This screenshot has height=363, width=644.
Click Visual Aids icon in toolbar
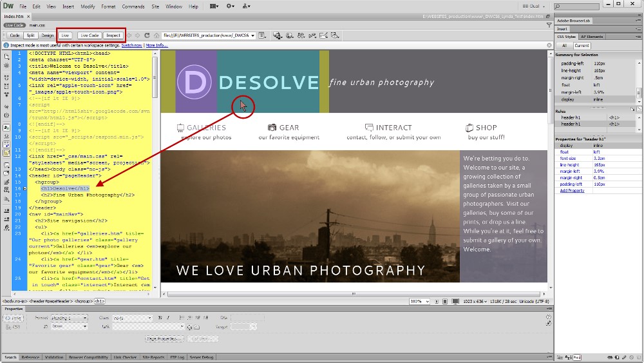tap(335, 35)
